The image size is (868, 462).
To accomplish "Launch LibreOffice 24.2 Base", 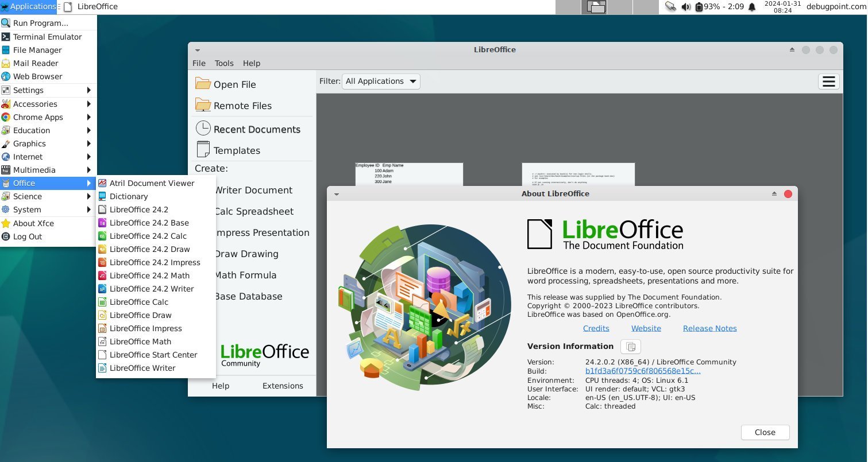I will point(156,223).
